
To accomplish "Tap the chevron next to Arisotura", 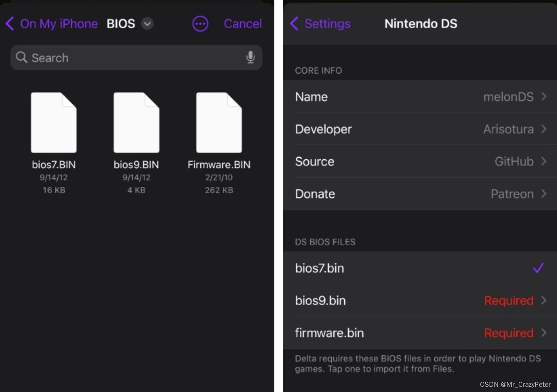I will point(544,129).
